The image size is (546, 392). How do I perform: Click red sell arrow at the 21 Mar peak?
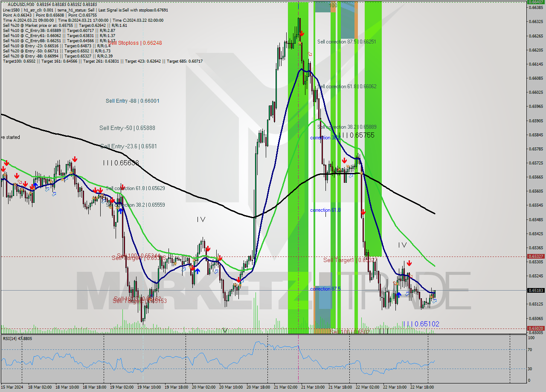click(302, 33)
